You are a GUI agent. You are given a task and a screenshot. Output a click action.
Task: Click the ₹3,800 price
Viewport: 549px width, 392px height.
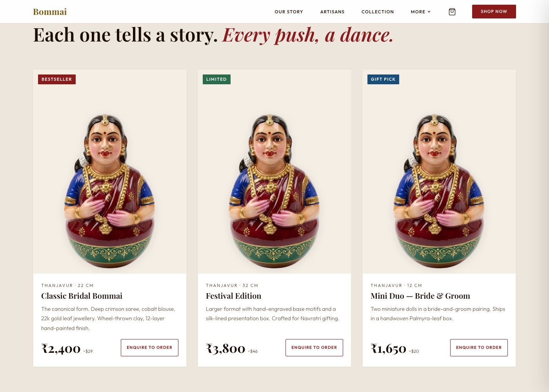[225, 348]
